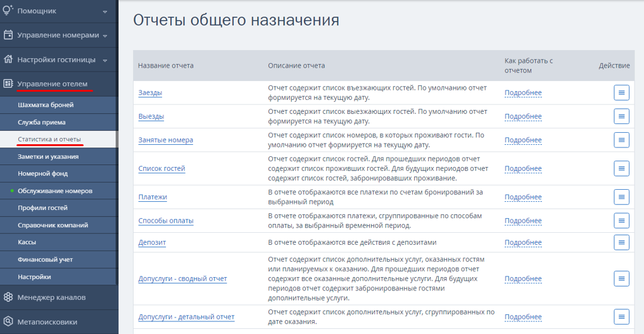The height and width of the screenshot is (334, 644).
Task: Open action menu for Занятые номера report
Action: [621, 140]
